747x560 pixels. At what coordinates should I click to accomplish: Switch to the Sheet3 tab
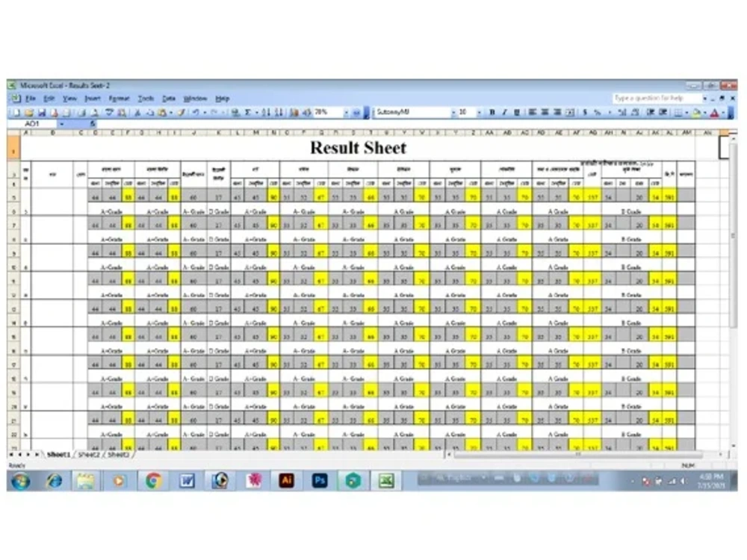point(119,455)
